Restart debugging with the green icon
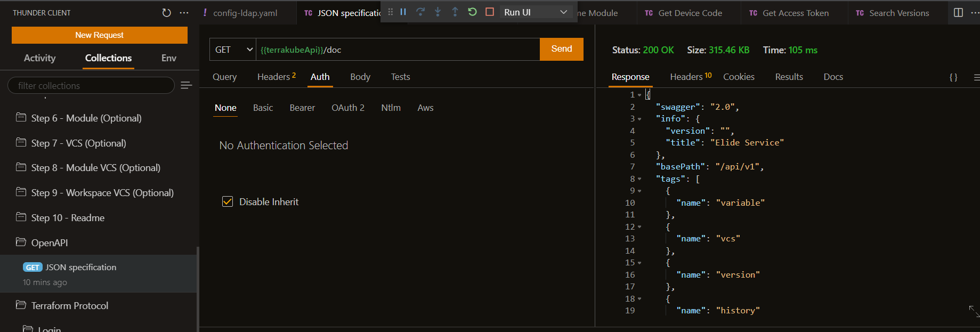This screenshot has height=332, width=980. (x=472, y=12)
